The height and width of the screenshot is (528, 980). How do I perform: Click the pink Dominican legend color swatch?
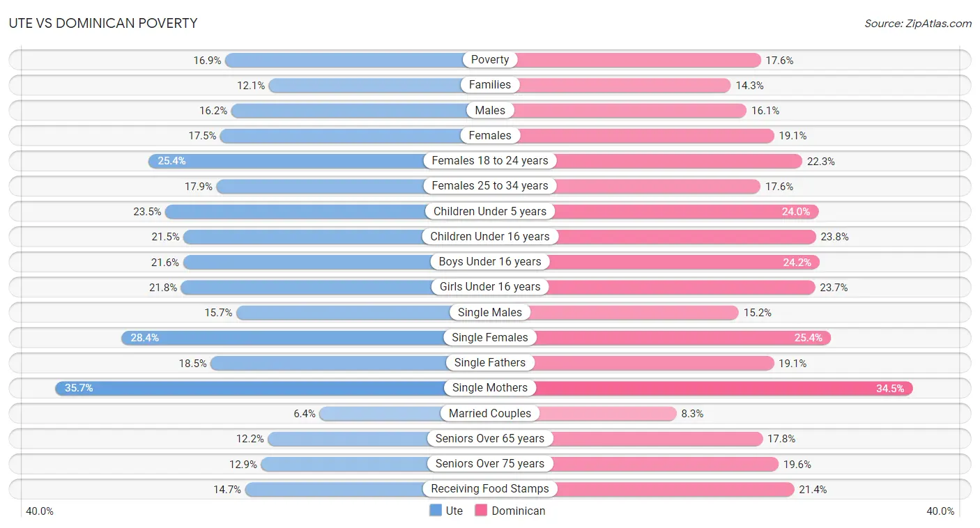pyautogui.click(x=481, y=511)
